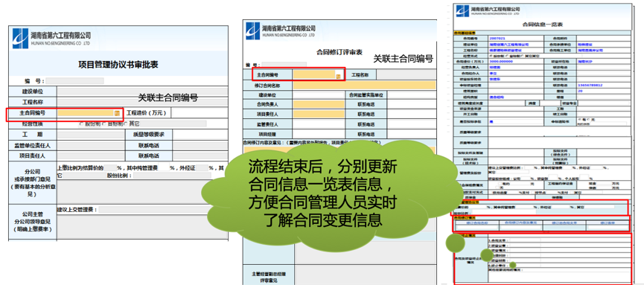Click 合同负责人 field in 合同修订评审表
The width and height of the screenshot is (644, 285).
point(319,104)
